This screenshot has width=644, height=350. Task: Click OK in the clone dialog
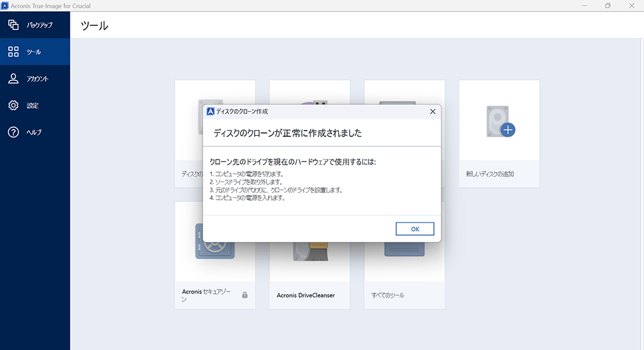pos(415,229)
